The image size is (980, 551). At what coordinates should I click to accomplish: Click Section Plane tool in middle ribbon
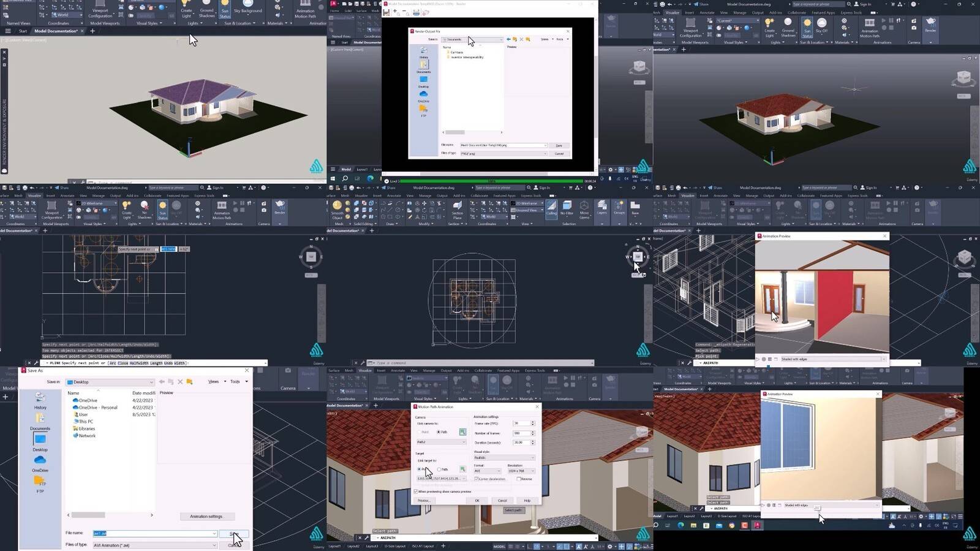tap(458, 210)
